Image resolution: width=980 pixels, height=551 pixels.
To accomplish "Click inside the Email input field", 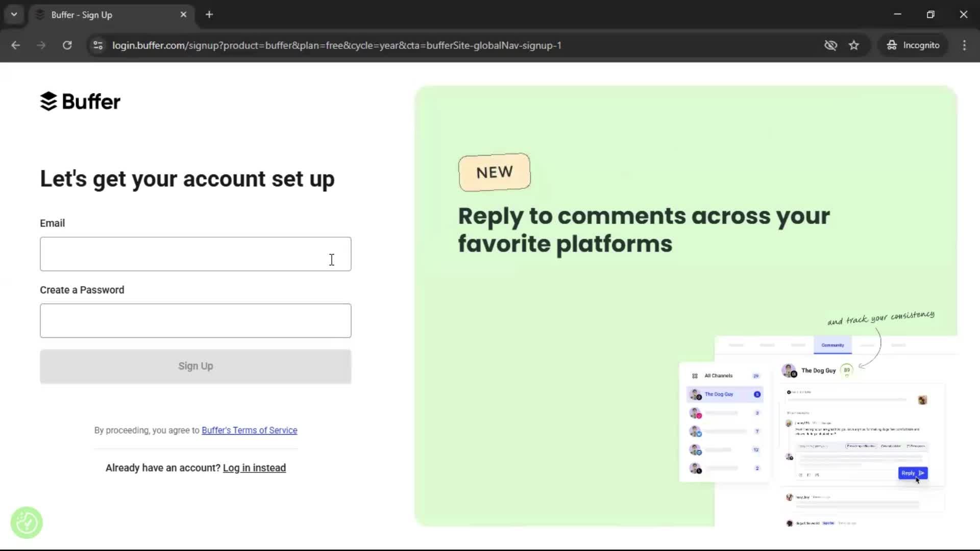I will (195, 254).
